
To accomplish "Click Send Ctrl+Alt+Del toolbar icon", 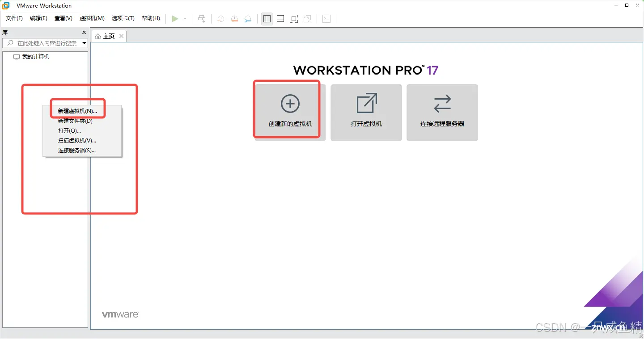I will pyautogui.click(x=202, y=19).
